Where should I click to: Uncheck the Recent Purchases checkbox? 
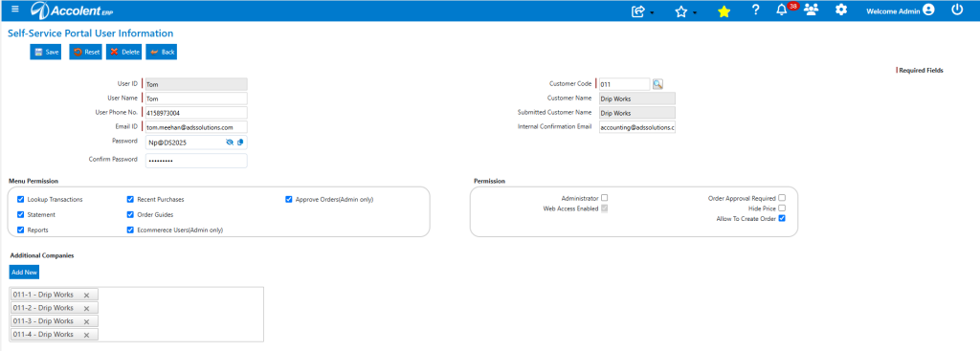130,199
